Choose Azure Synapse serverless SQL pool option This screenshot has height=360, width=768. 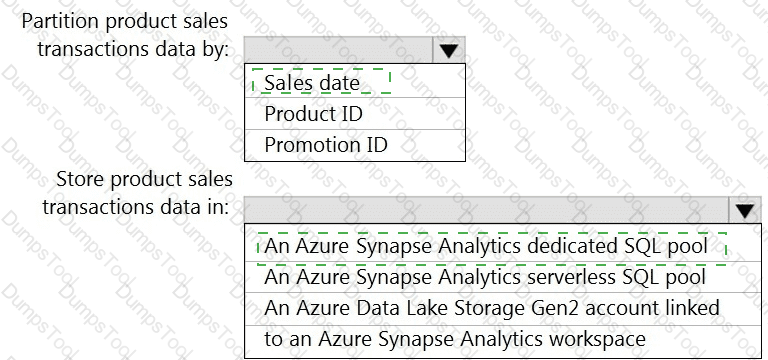click(x=503, y=277)
